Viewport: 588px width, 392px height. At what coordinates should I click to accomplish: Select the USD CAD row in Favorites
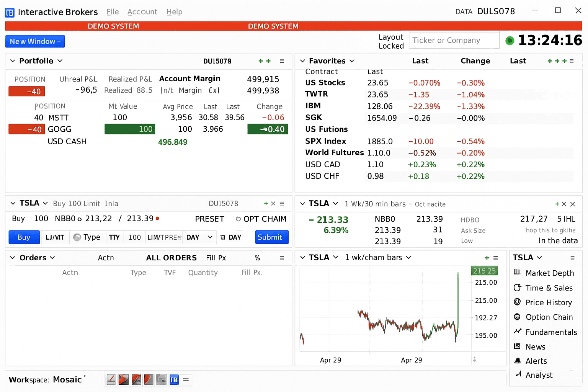pos(439,165)
